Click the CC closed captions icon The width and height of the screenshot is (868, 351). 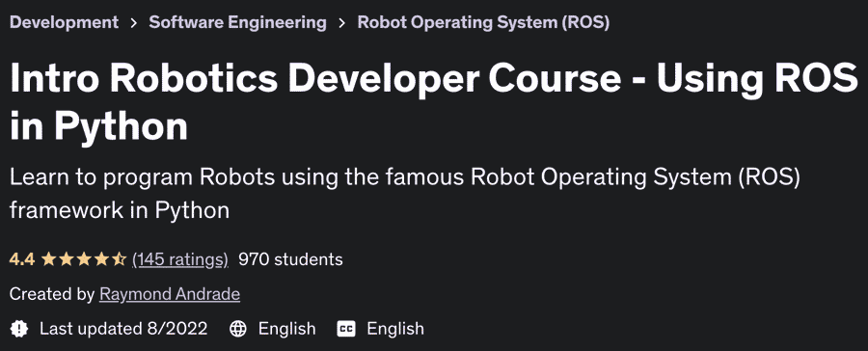[x=346, y=329]
